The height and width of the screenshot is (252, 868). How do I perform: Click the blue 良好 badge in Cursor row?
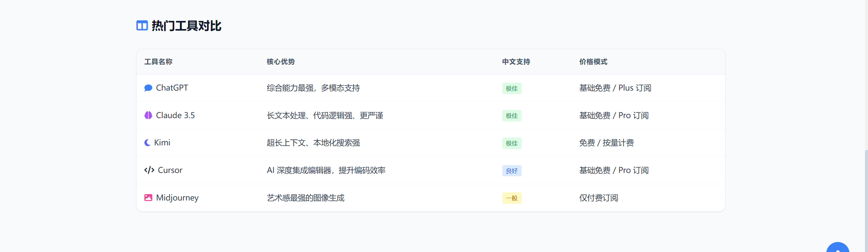coord(512,171)
